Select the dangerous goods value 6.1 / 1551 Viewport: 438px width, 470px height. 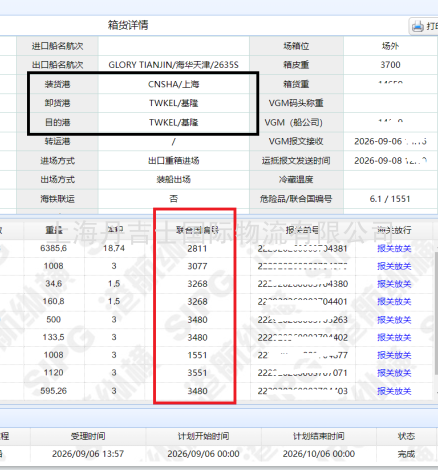390,199
